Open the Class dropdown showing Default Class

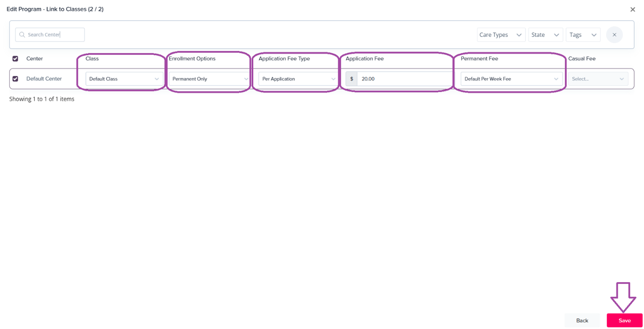point(124,78)
